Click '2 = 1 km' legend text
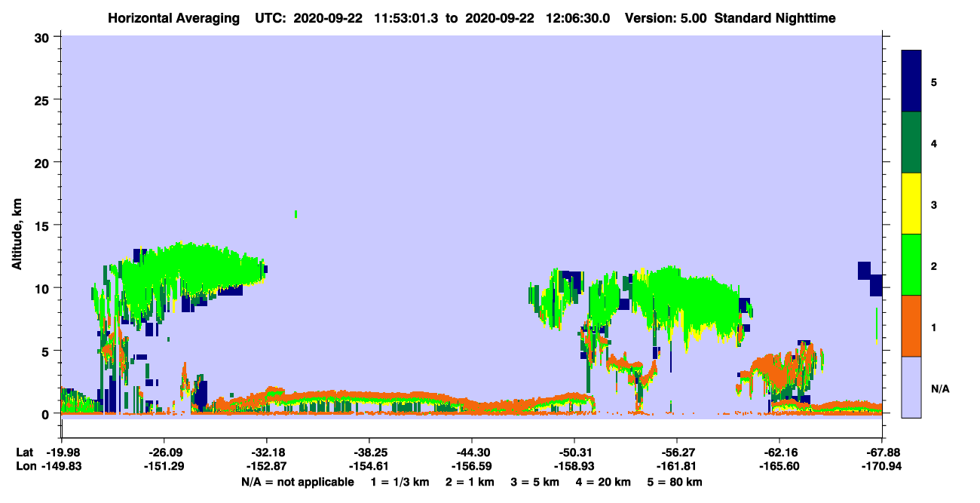The width and height of the screenshot is (980, 503). 470,482
